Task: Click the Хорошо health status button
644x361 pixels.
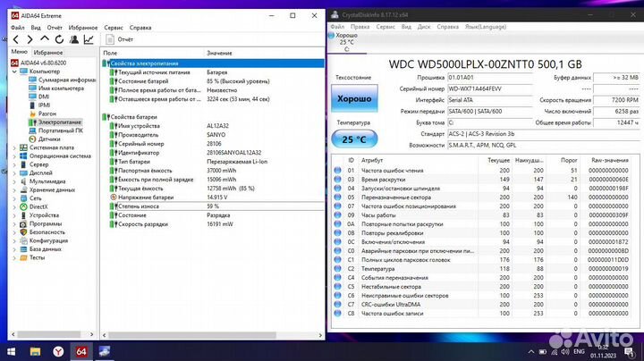Action: point(354,98)
